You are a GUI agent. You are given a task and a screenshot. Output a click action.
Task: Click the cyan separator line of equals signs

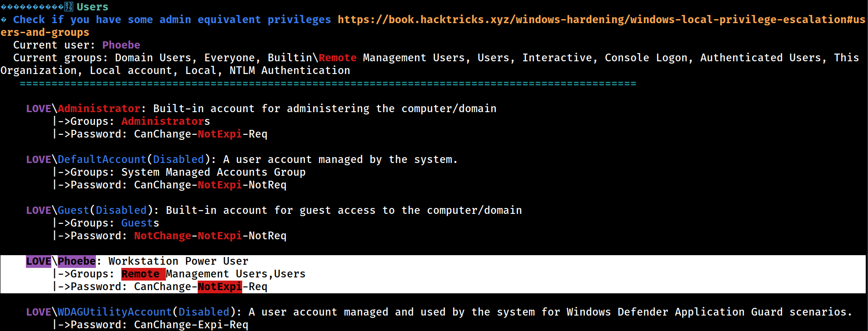tap(328, 84)
